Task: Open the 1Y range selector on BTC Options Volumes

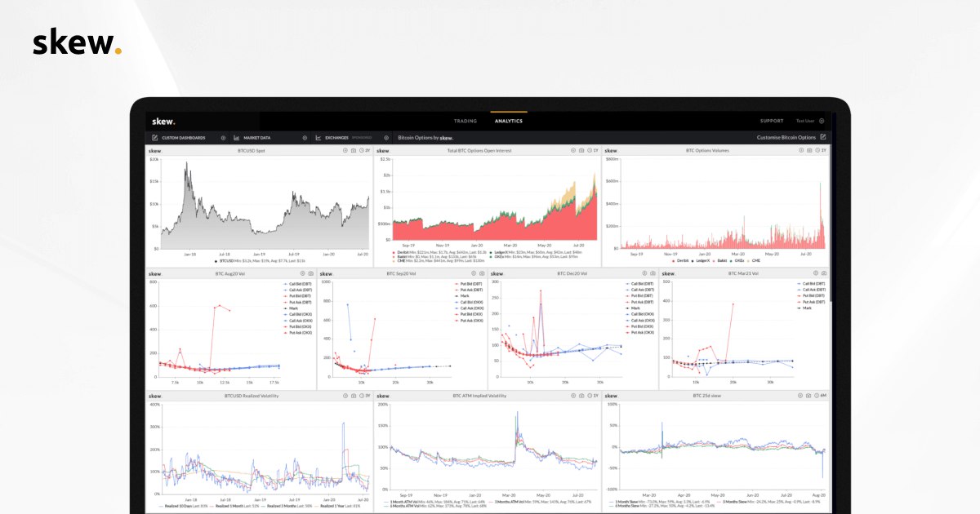Action: coord(821,150)
